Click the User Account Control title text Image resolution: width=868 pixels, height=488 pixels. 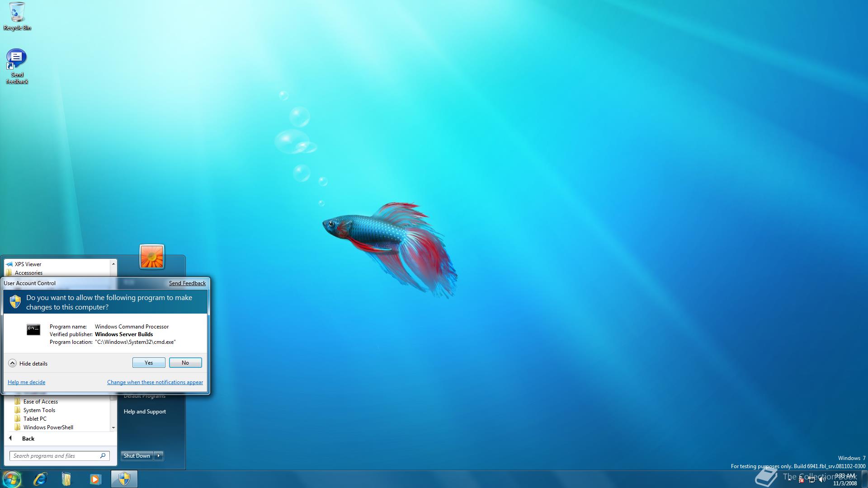29,283
